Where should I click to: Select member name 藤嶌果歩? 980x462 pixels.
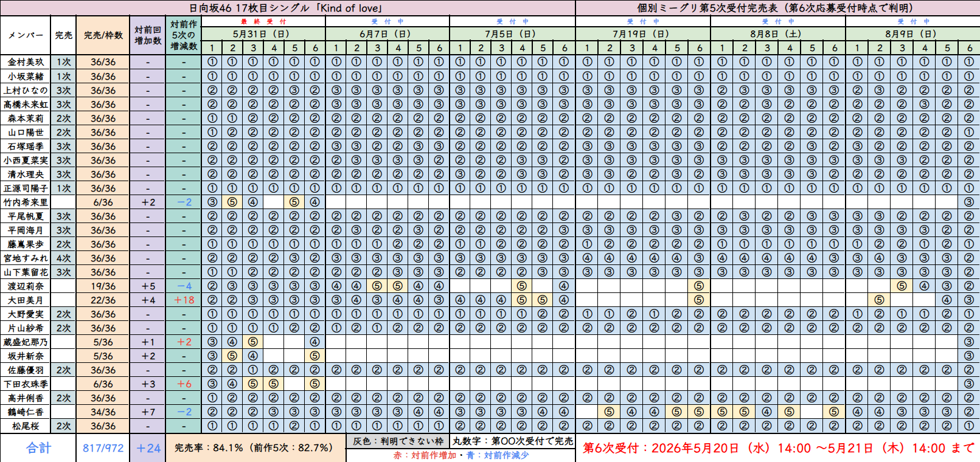(26, 244)
